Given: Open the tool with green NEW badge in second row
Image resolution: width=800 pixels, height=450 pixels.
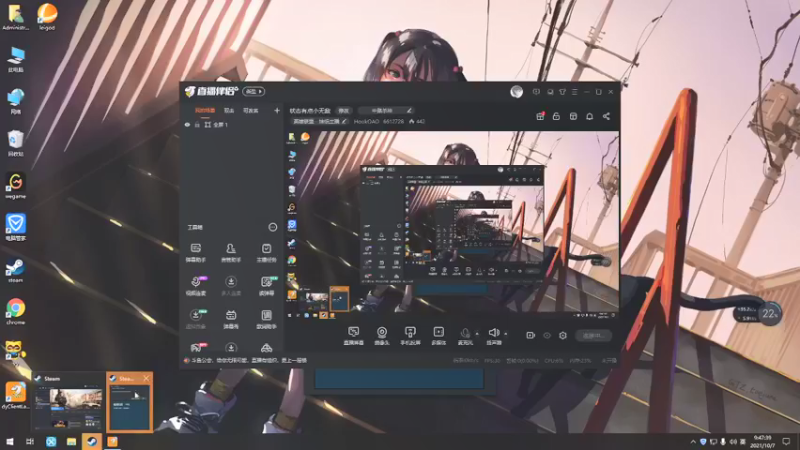Looking at the screenshot, I should click(x=267, y=286).
